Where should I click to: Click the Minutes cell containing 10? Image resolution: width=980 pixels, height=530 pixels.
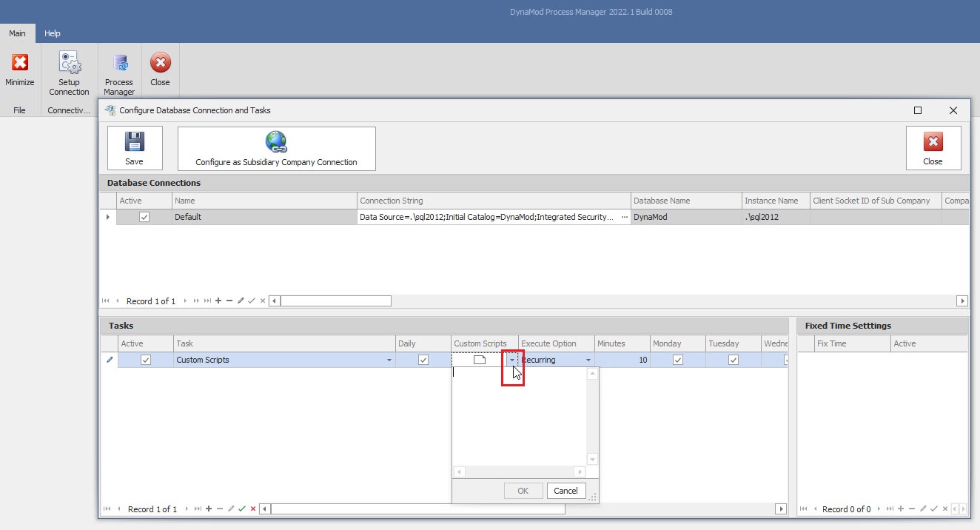coord(623,360)
